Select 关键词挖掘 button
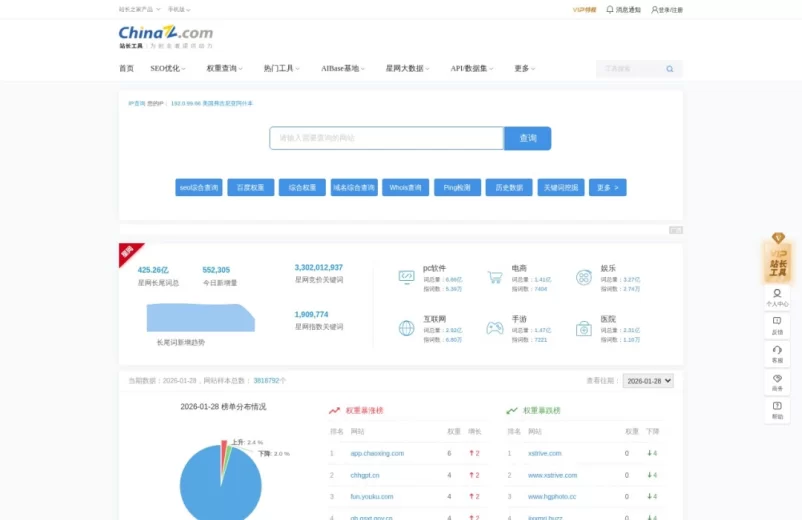Screen dimensions: 802x520 coord(561,188)
